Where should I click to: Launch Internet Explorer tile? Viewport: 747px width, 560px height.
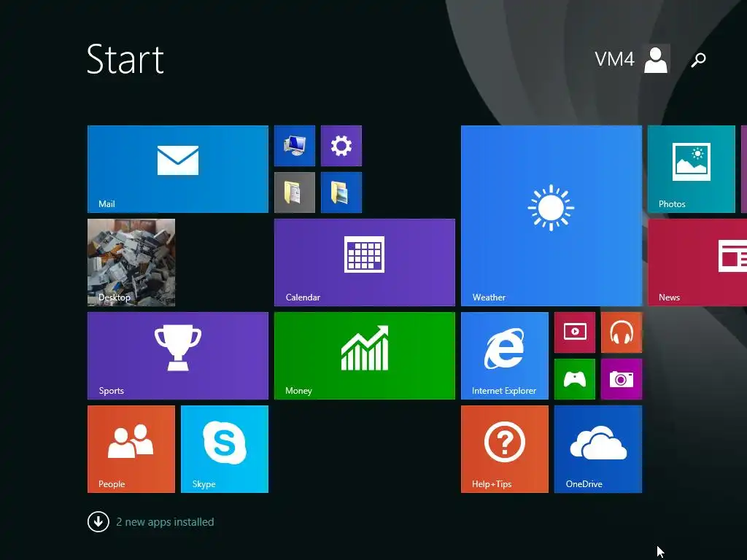coord(505,356)
